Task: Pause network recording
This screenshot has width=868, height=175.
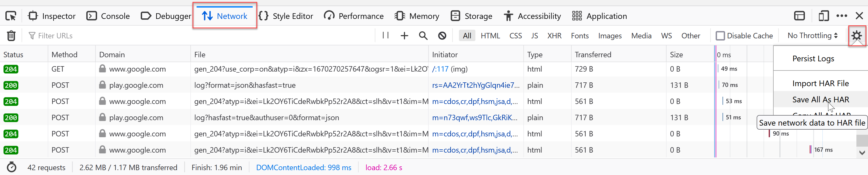Action: [x=386, y=35]
